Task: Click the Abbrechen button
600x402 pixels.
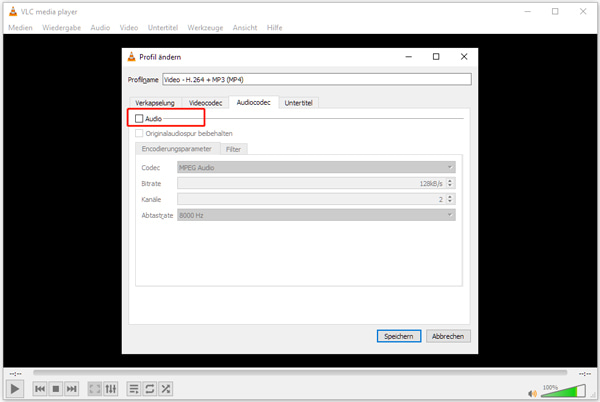Action: tap(448, 336)
